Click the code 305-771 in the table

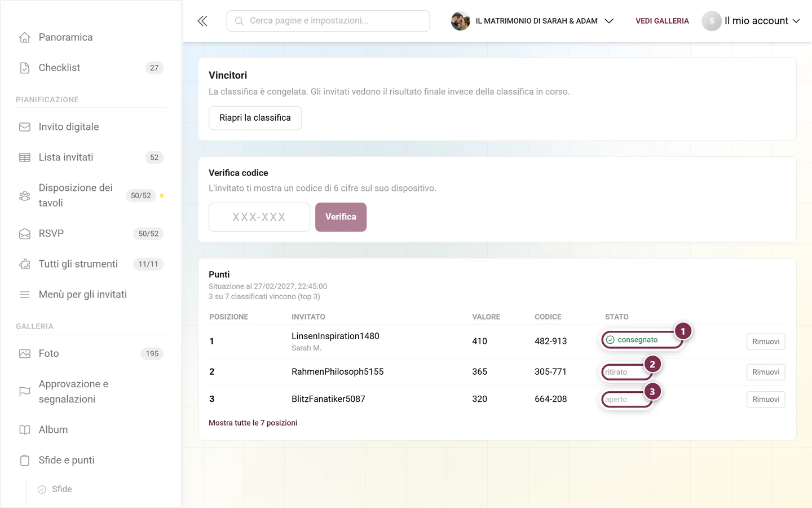tap(550, 371)
